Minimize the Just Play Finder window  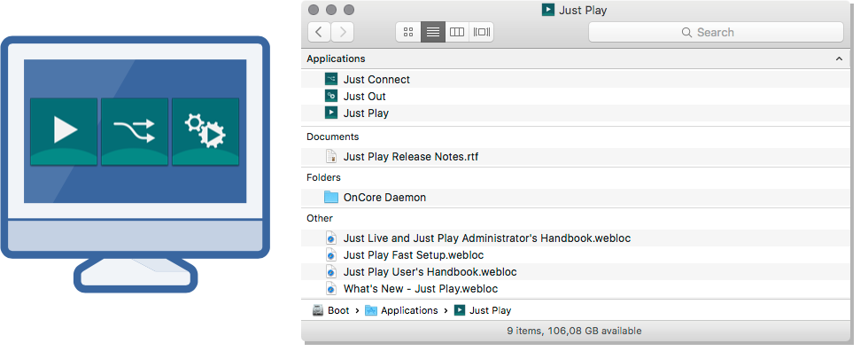tap(331, 10)
